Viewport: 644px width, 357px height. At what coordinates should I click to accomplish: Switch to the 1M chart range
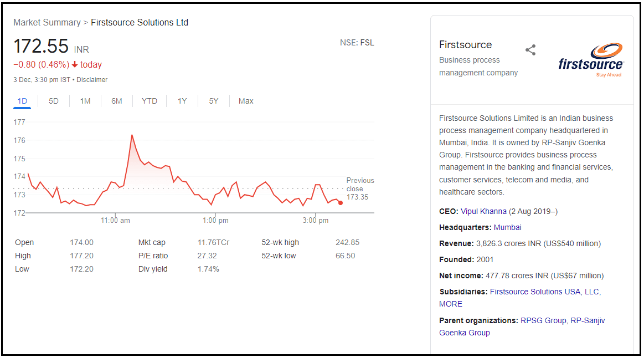point(85,101)
